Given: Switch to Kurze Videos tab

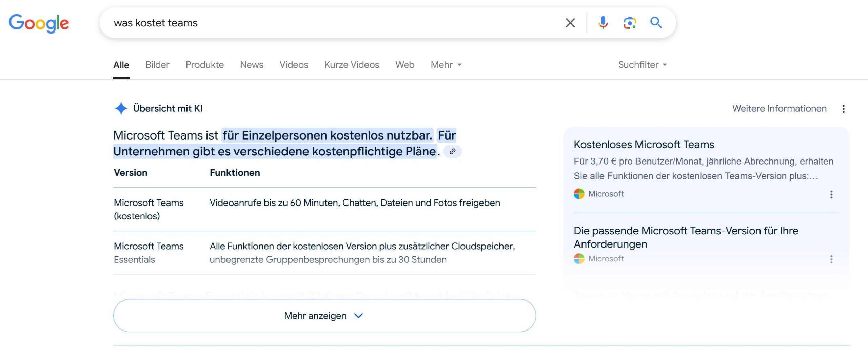Looking at the screenshot, I should pyautogui.click(x=352, y=65).
